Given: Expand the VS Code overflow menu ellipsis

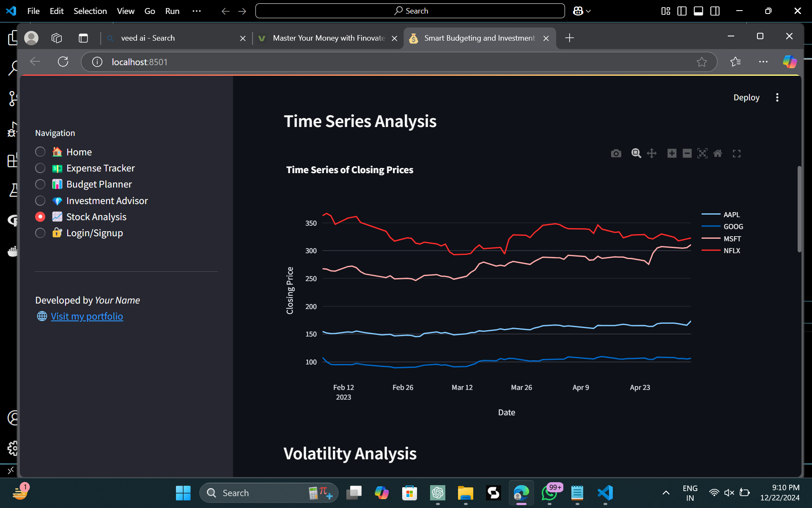Looking at the screenshot, I should tap(196, 11).
